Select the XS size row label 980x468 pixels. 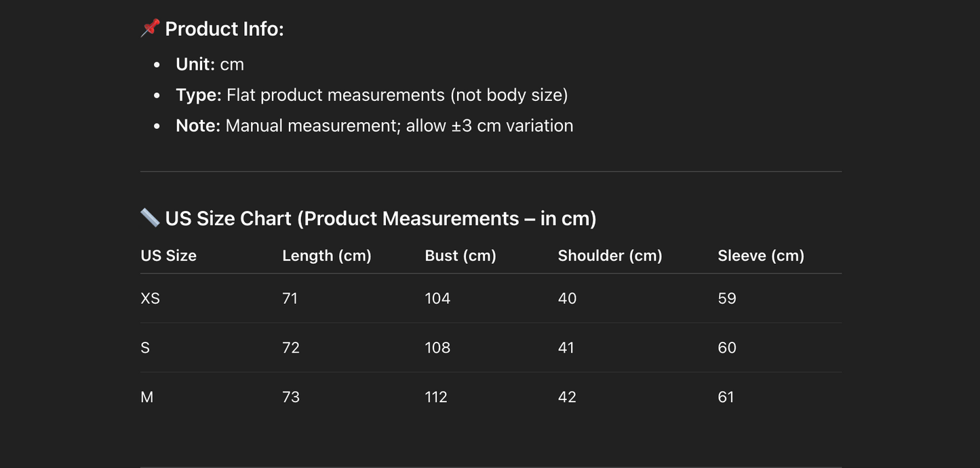click(150, 298)
